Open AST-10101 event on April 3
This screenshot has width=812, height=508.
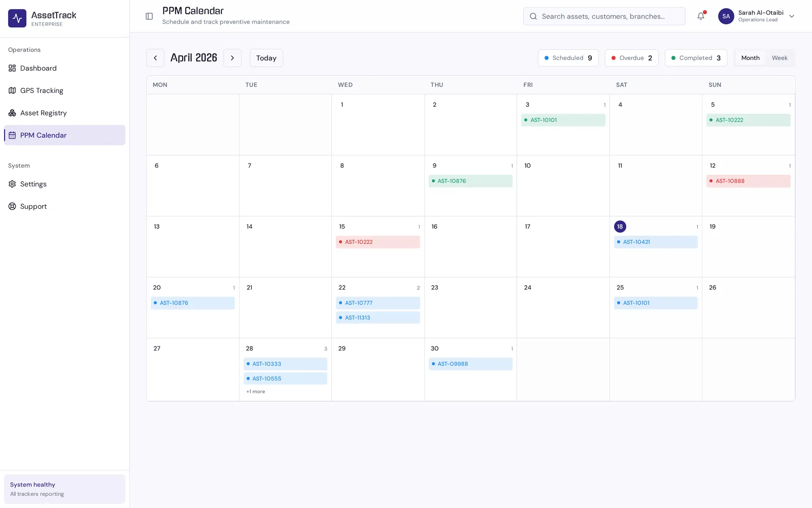pyautogui.click(x=563, y=120)
